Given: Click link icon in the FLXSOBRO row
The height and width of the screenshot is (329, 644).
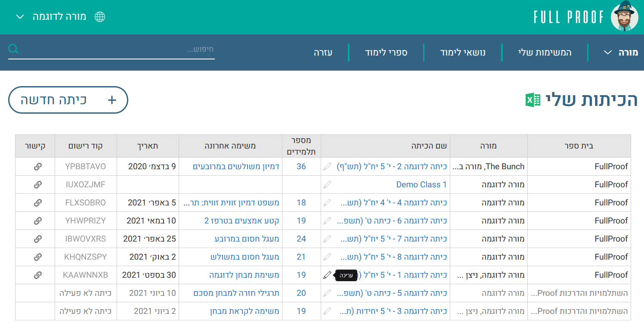Looking at the screenshot, I should [x=37, y=203].
